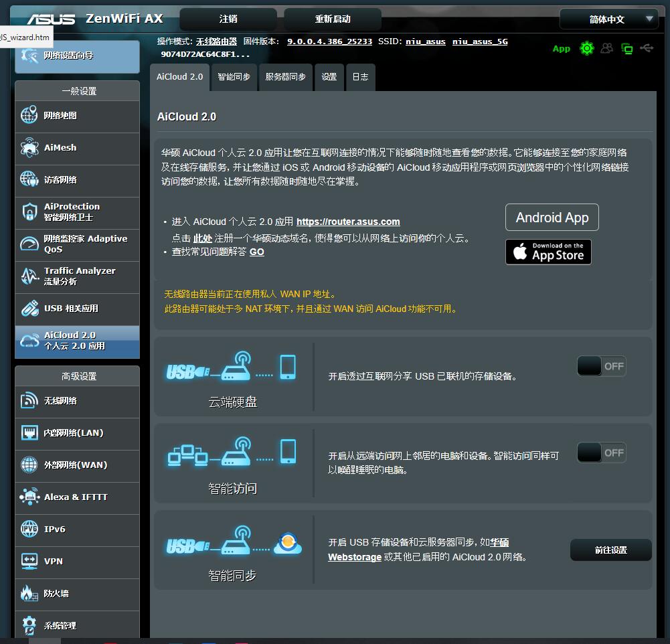This screenshot has width=670, height=644.
Task: Turn on the 智能访问 Smart Access toggle
Action: 600,453
